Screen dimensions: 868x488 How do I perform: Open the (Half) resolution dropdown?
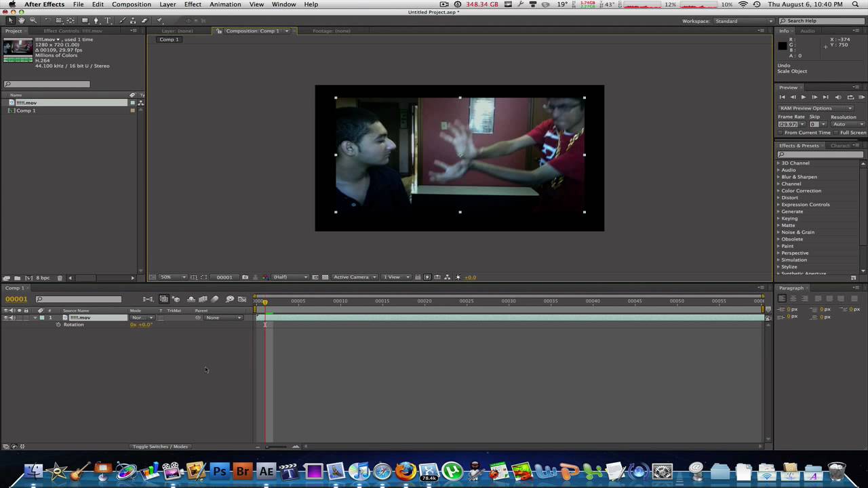pyautogui.click(x=290, y=277)
